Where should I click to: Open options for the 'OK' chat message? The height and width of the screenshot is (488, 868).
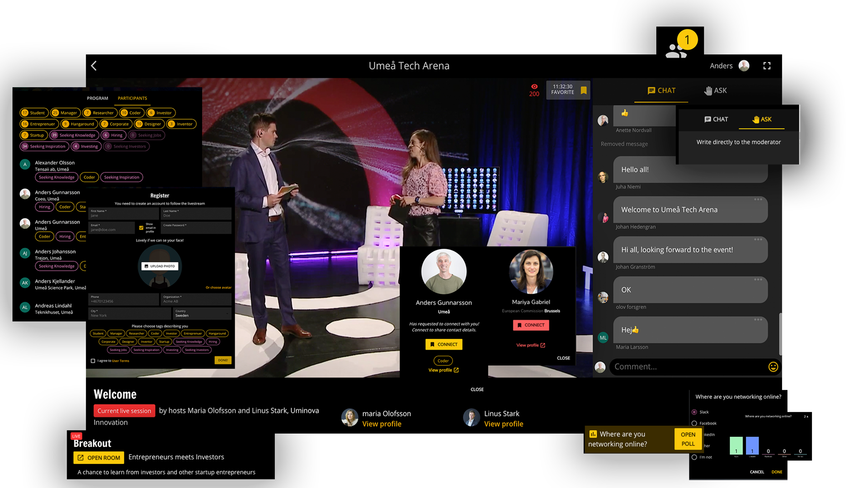pos(758,280)
